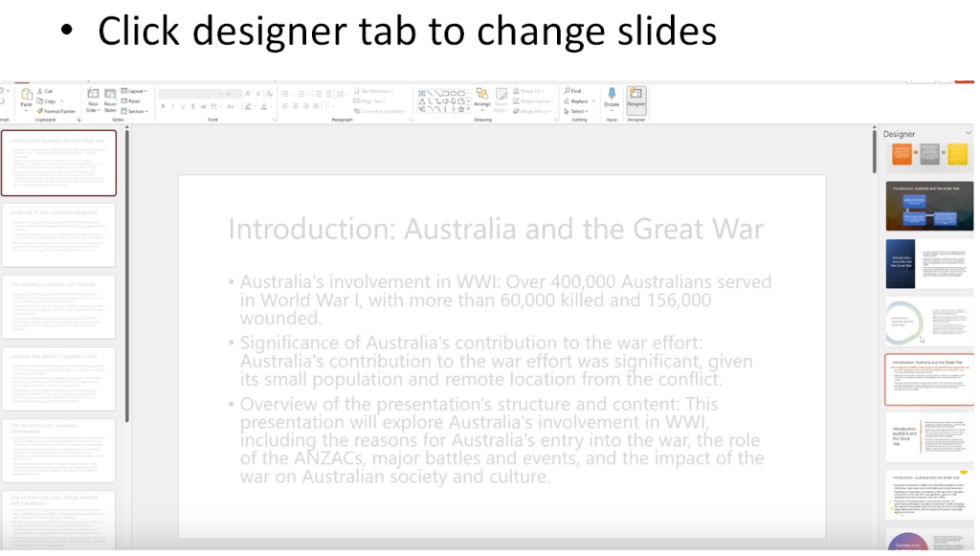
Task: Pick the font color
Action: pyautogui.click(x=264, y=106)
